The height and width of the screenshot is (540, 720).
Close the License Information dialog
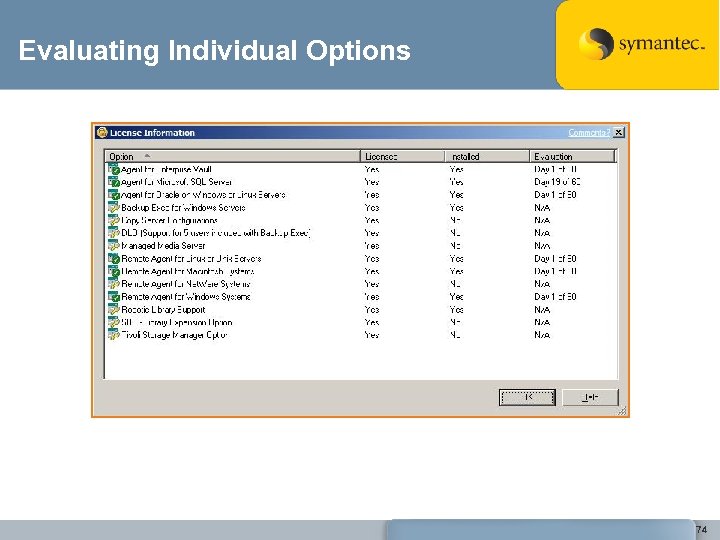point(619,133)
